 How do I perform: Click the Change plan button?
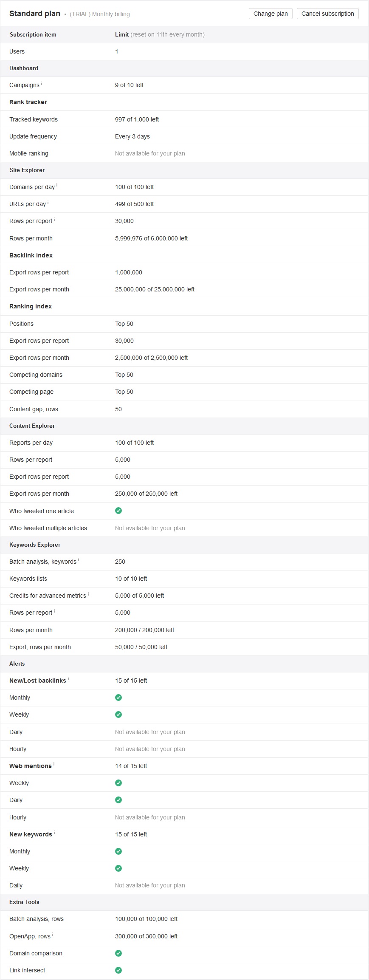point(270,14)
